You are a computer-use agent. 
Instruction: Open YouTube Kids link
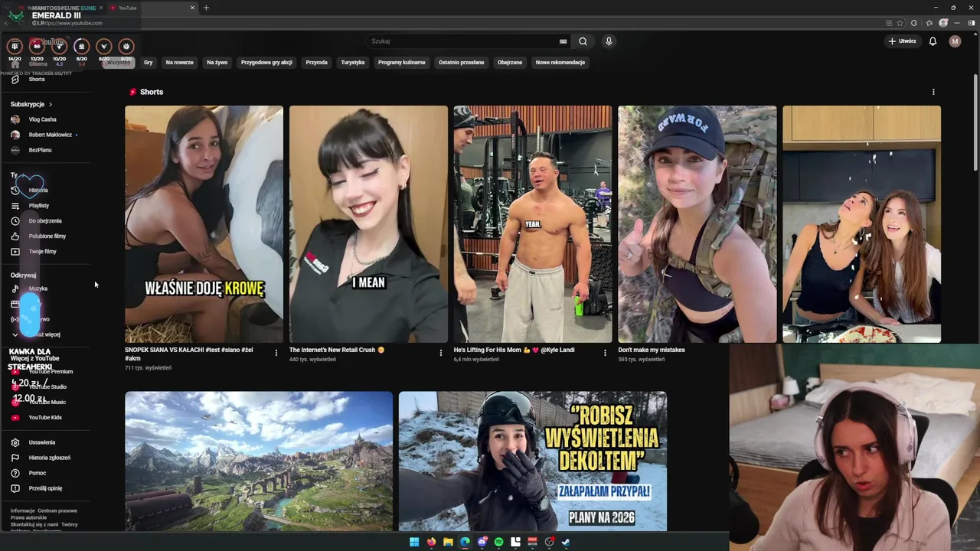(46, 417)
